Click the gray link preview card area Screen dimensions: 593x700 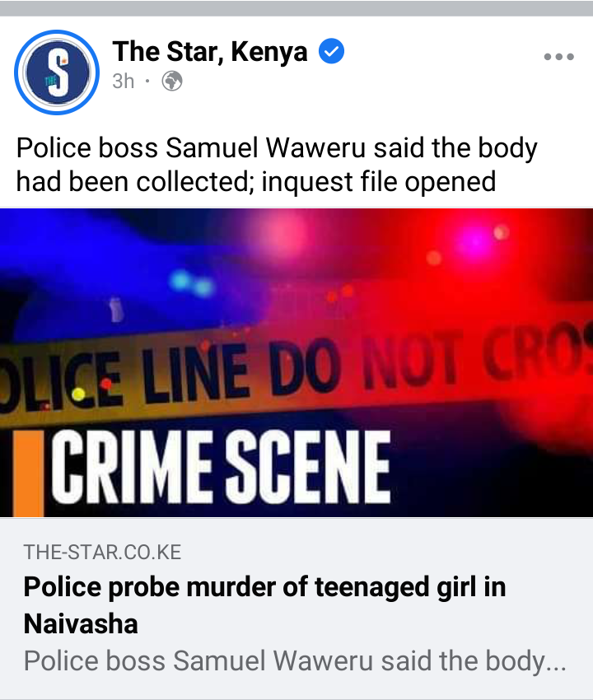(296, 608)
